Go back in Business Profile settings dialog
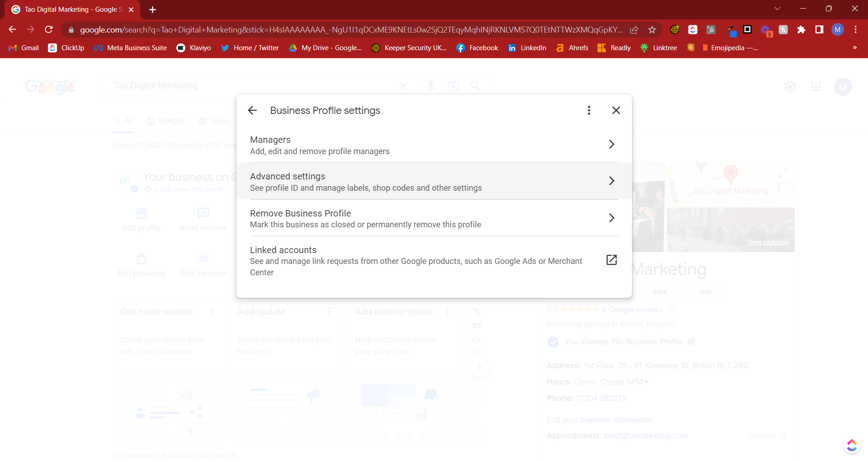868x461 pixels. point(252,110)
